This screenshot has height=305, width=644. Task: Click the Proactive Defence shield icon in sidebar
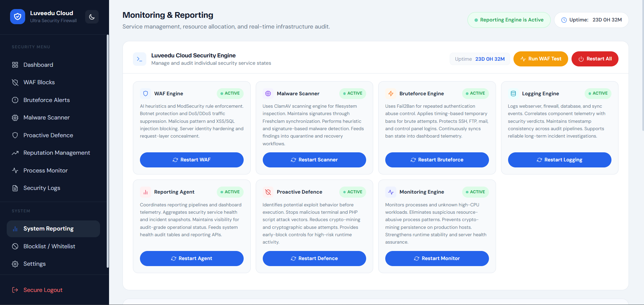pos(15,135)
